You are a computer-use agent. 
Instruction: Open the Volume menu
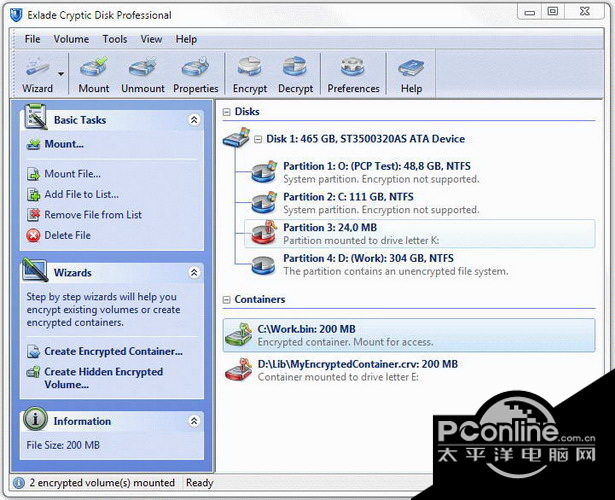pos(71,39)
